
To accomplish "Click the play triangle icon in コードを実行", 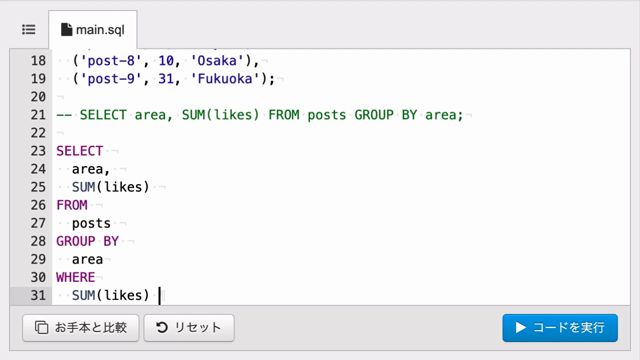I will pos(520,327).
